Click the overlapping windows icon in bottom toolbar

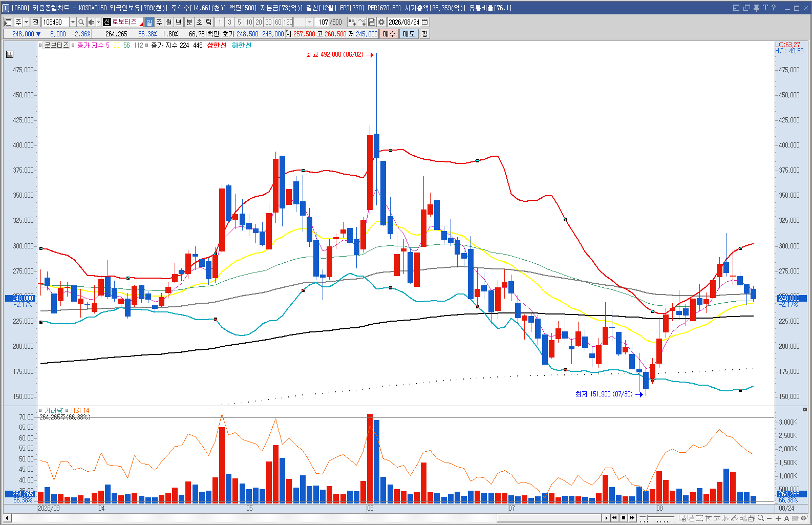691,518
